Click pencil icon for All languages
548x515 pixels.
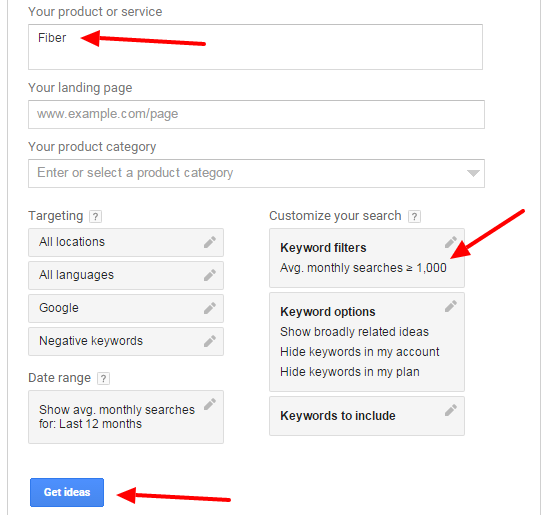coord(210,275)
